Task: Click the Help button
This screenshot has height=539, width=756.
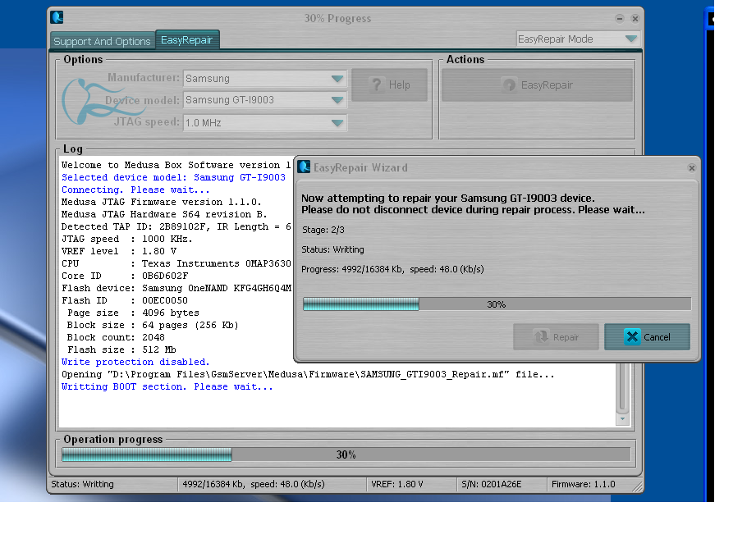Action: click(390, 85)
